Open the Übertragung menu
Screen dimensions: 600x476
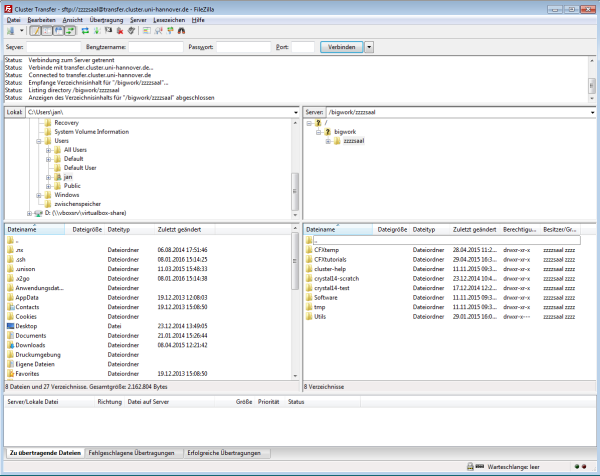pos(106,20)
